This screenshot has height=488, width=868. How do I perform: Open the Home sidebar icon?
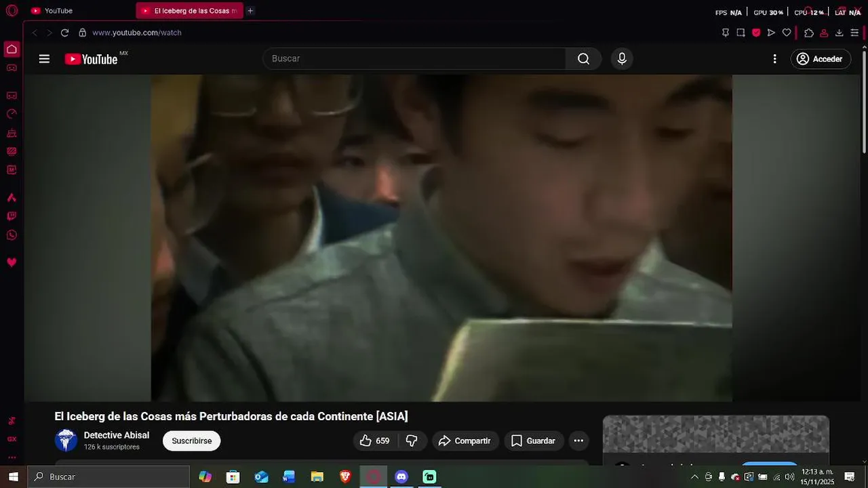coord(12,49)
